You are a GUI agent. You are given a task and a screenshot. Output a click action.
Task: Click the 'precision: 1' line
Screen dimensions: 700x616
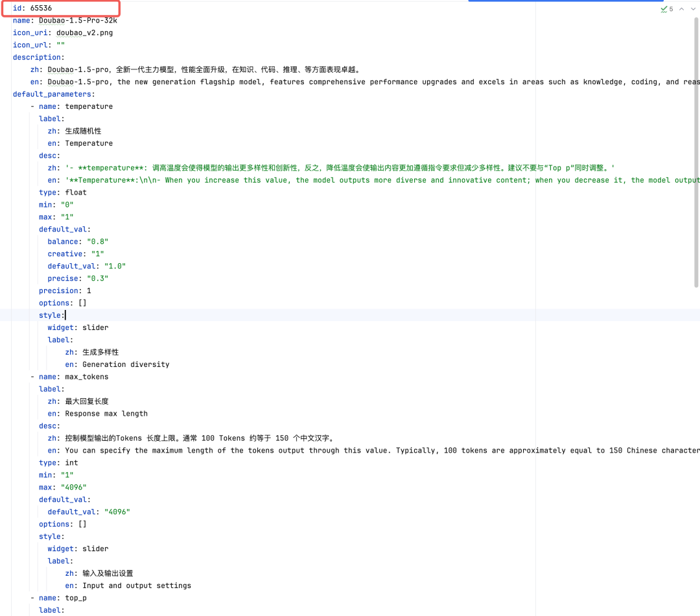click(x=65, y=290)
